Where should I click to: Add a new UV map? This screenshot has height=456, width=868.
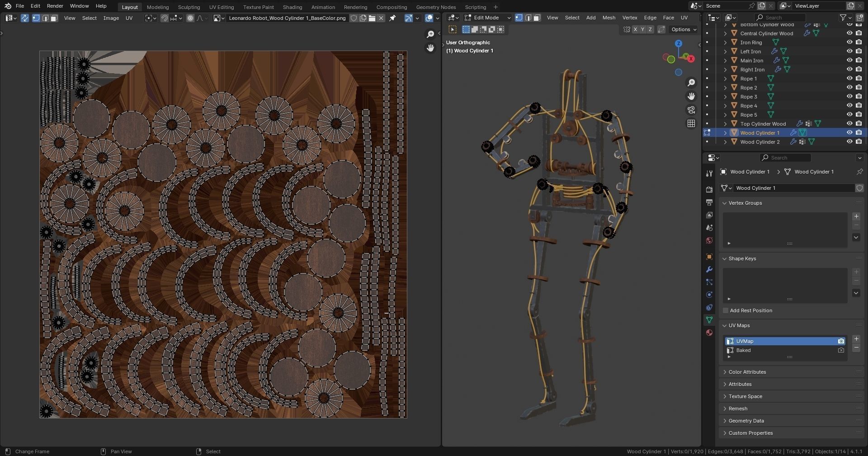856,339
